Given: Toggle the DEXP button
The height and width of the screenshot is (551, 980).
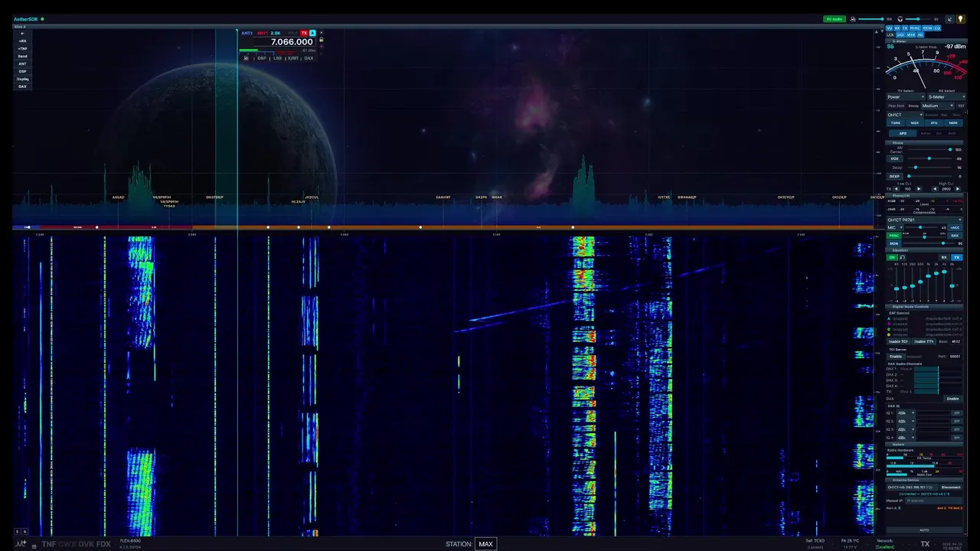Looking at the screenshot, I should pyautogui.click(x=894, y=176).
